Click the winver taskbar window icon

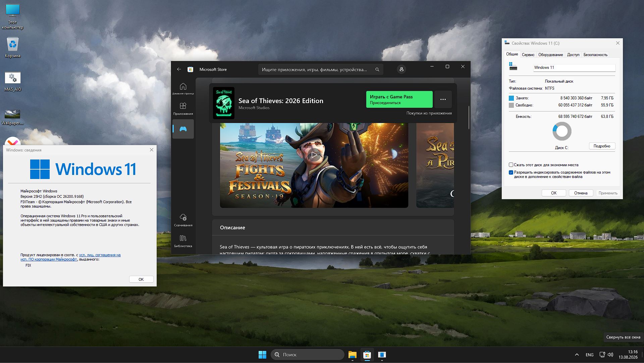point(382,355)
